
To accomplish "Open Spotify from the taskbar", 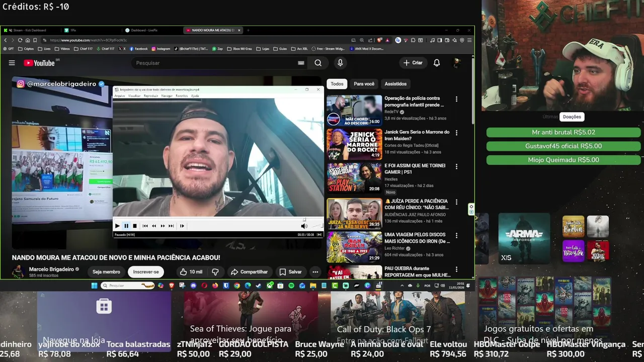I will [291, 286].
